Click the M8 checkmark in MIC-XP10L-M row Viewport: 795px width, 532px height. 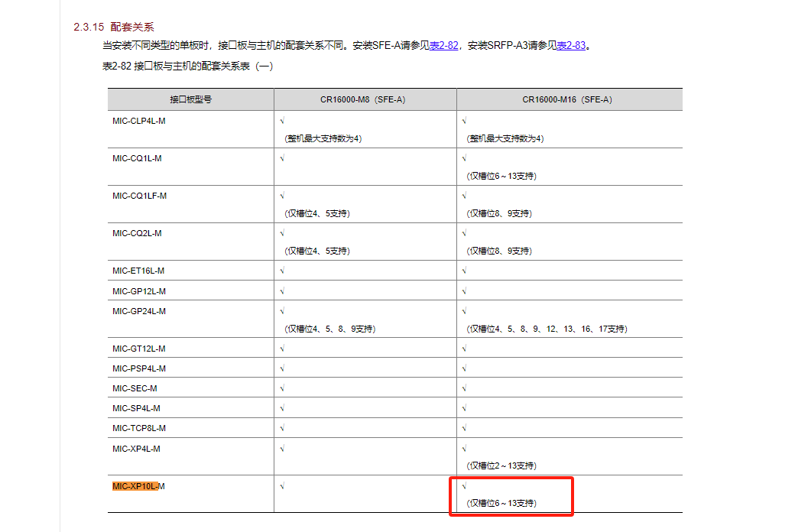coord(282,486)
